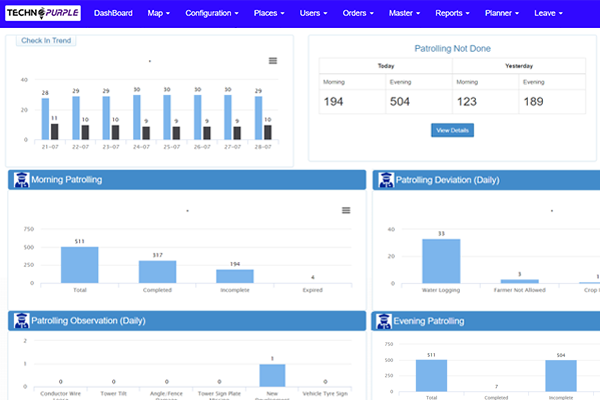Select the Evening Patrolling panel header

click(486, 321)
